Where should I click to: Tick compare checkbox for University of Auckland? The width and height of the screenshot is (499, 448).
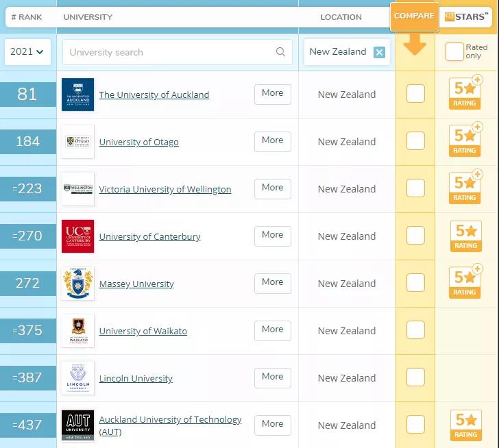tap(415, 94)
